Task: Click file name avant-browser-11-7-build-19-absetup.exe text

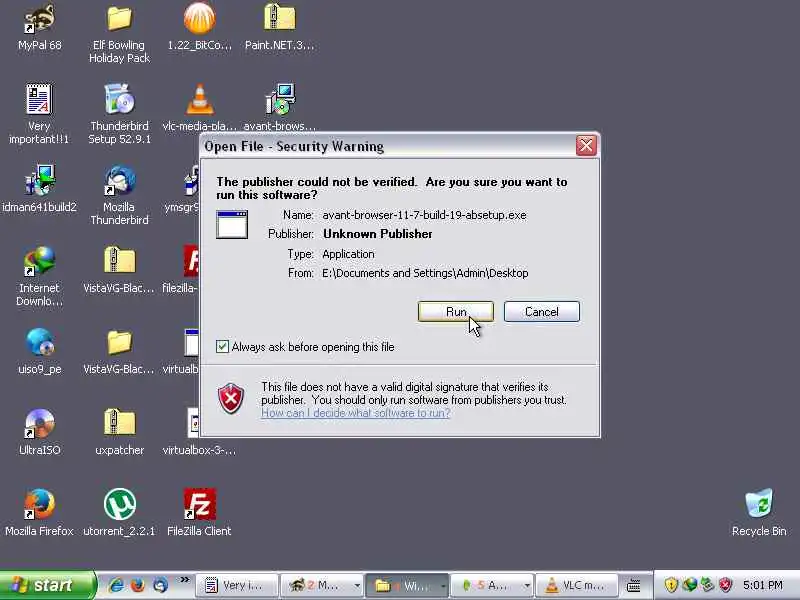Action: [424, 215]
